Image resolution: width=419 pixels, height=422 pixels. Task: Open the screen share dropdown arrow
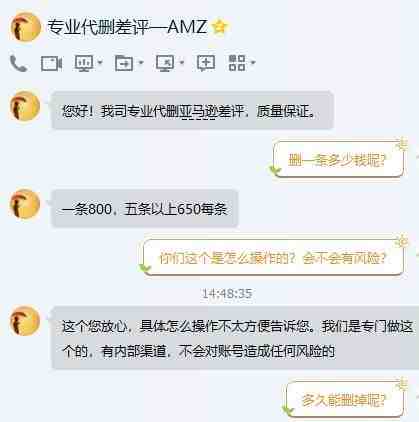[100, 62]
